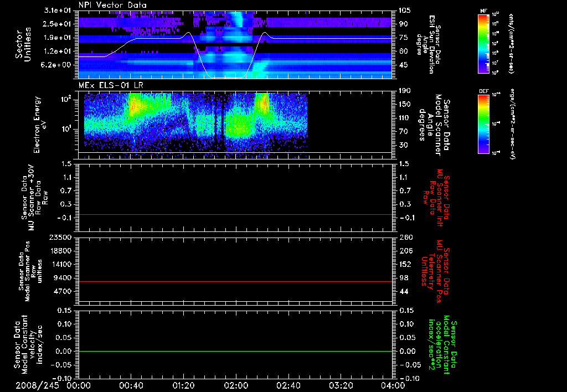Click the '75' sun elevation tick value
Image resolution: width=567 pixels, height=392 pixels.
tap(403, 38)
